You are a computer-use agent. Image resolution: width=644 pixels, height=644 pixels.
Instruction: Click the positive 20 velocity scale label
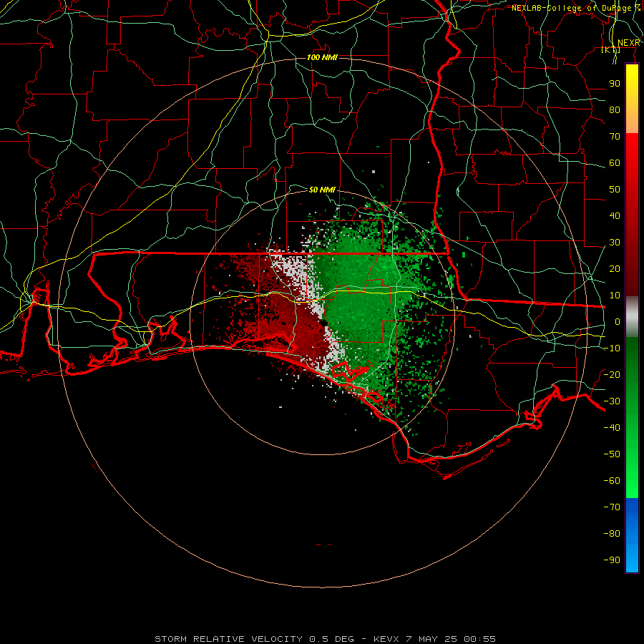pyautogui.click(x=615, y=268)
